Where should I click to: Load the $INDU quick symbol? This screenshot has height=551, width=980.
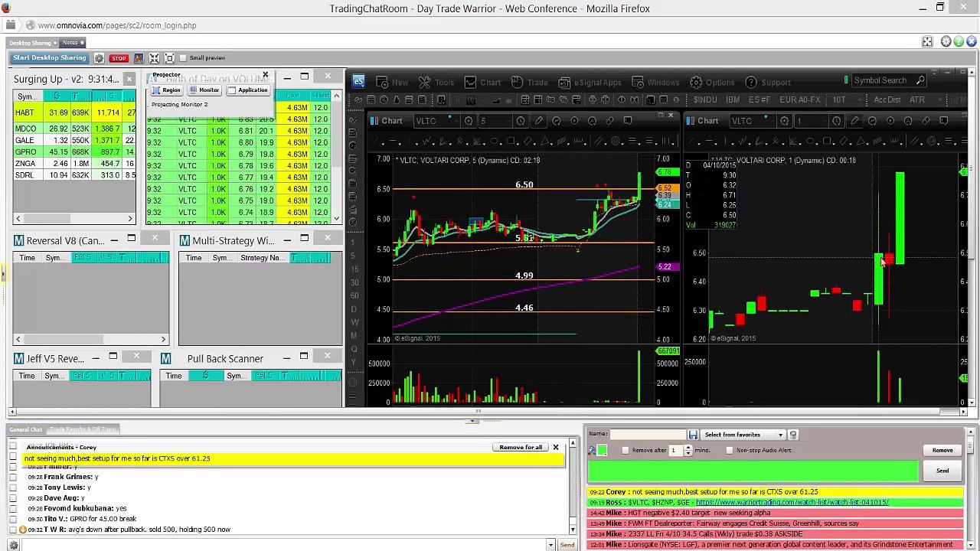click(x=704, y=99)
